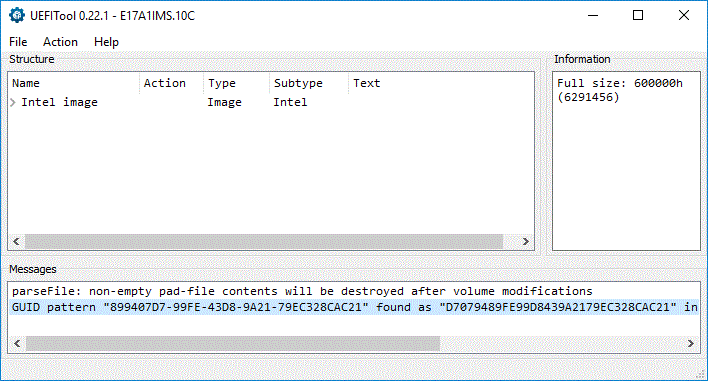
Task: Select the parseFile pad-file warning message
Action: (302, 291)
